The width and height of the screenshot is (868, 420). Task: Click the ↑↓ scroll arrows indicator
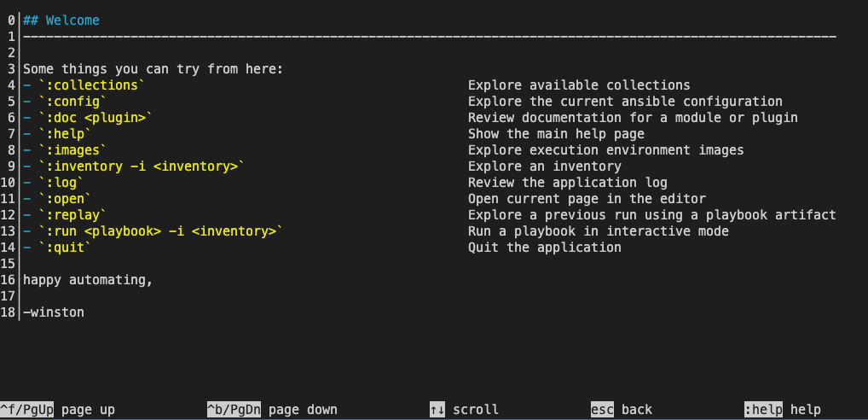[437, 410]
